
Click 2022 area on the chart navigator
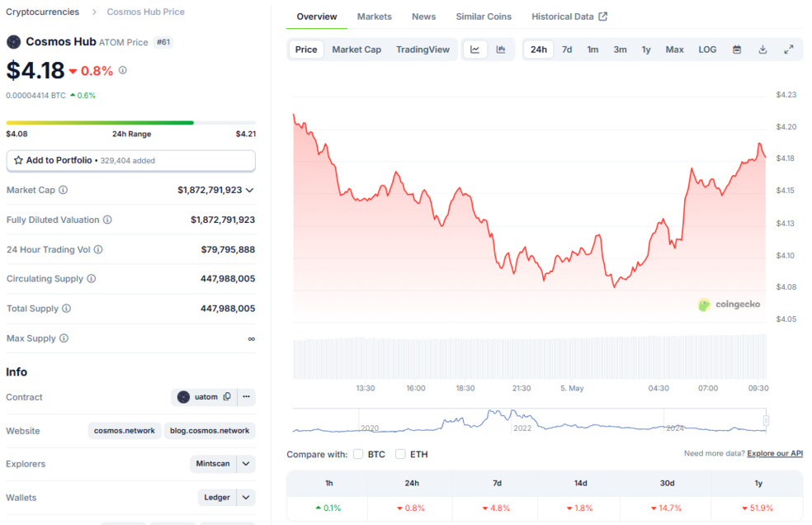(522, 428)
